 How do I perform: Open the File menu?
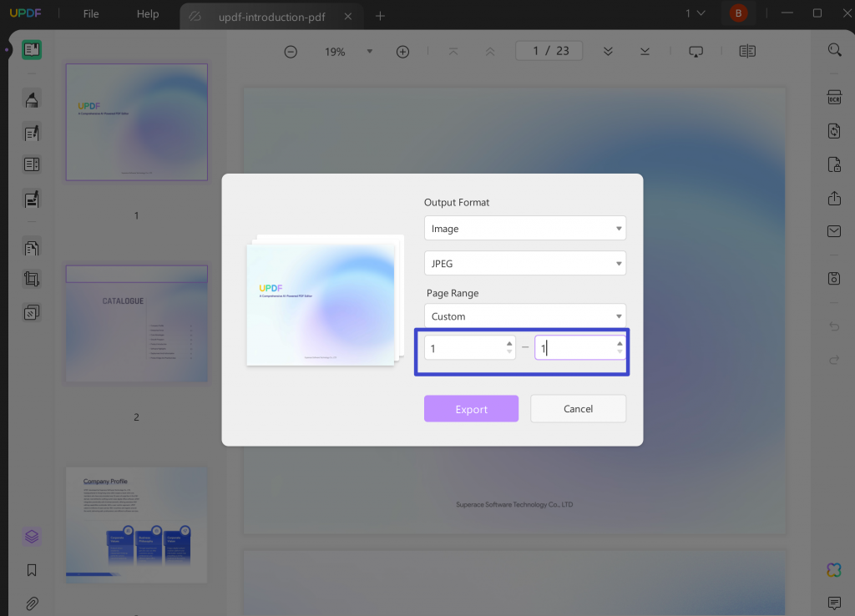[90, 13]
